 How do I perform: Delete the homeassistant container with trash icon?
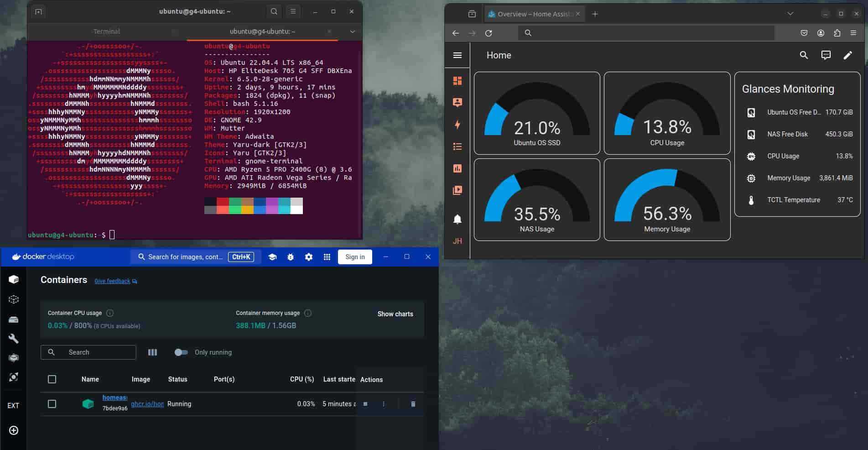pyautogui.click(x=413, y=404)
